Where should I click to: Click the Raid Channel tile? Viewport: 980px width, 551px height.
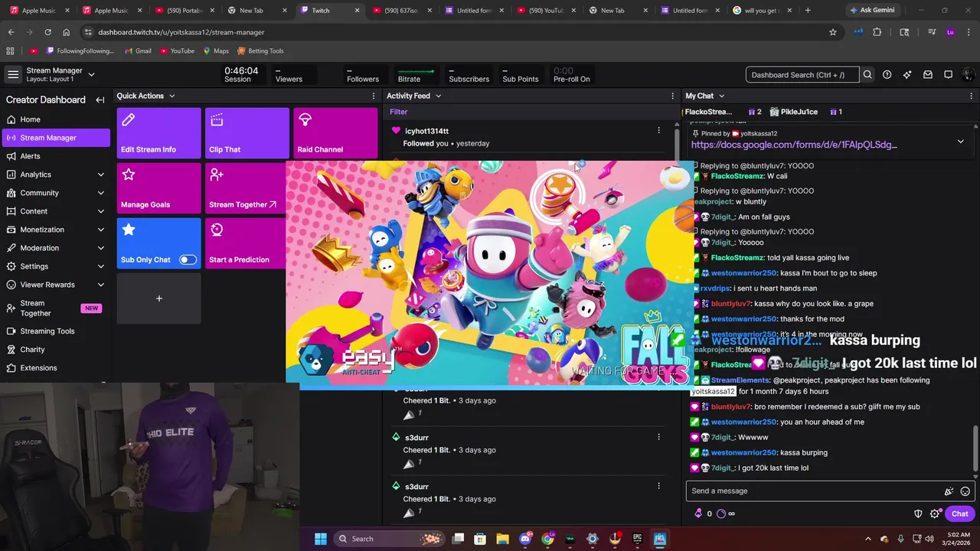pos(335,133)
